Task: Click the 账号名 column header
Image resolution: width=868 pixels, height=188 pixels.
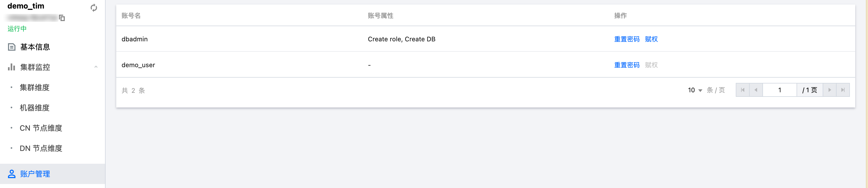Action: tap(131, 15)
